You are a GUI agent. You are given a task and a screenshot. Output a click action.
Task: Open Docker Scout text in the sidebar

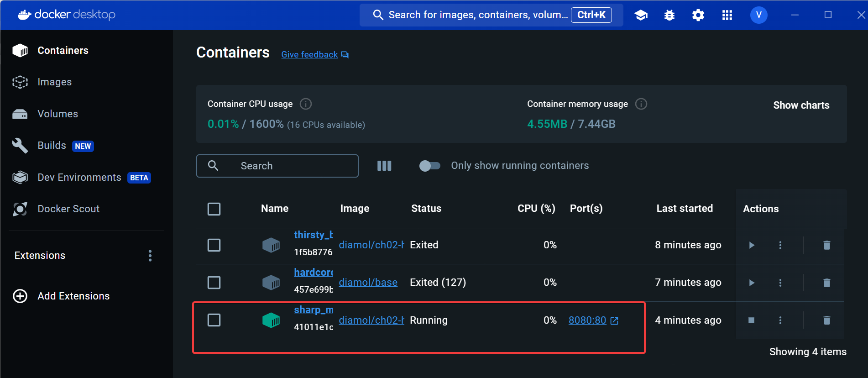(68, 209)
